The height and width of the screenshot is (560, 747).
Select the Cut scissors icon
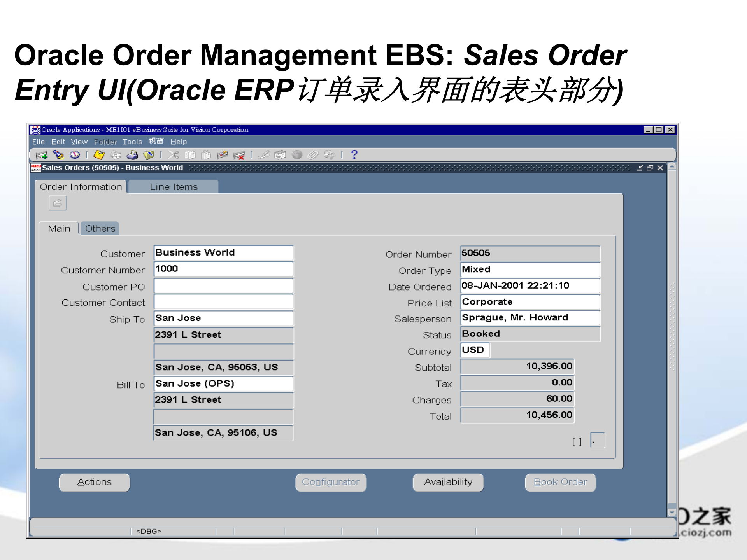pyautogui.click(x=174, y=154)
